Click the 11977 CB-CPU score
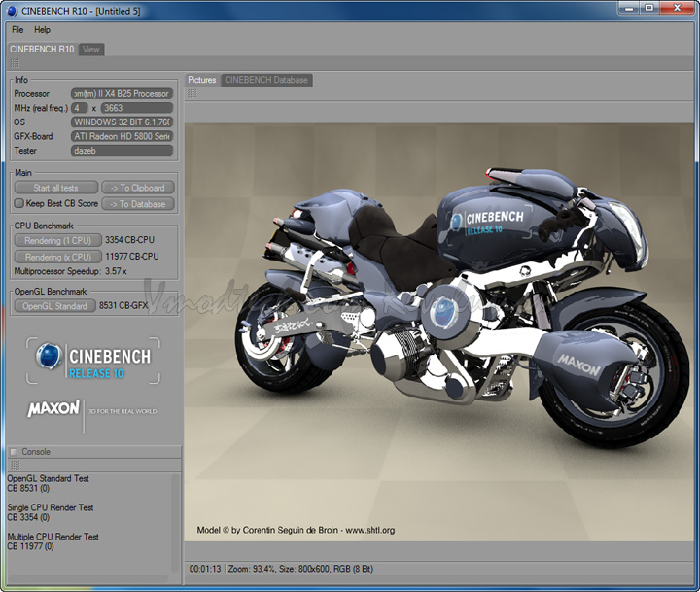Screen dimensions: 700x592 pos(131,257)
